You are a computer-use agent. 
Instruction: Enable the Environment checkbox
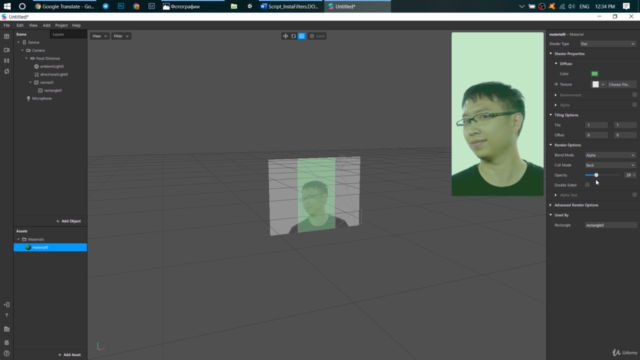(x=634, y=95)
